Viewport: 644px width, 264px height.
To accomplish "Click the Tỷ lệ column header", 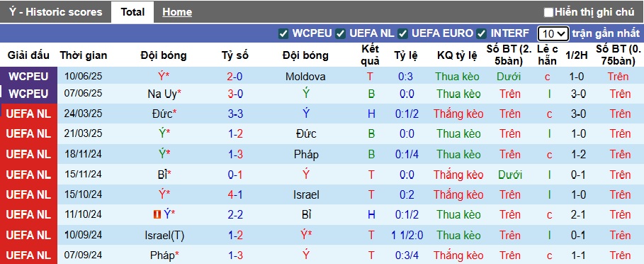I will [406, 55].
